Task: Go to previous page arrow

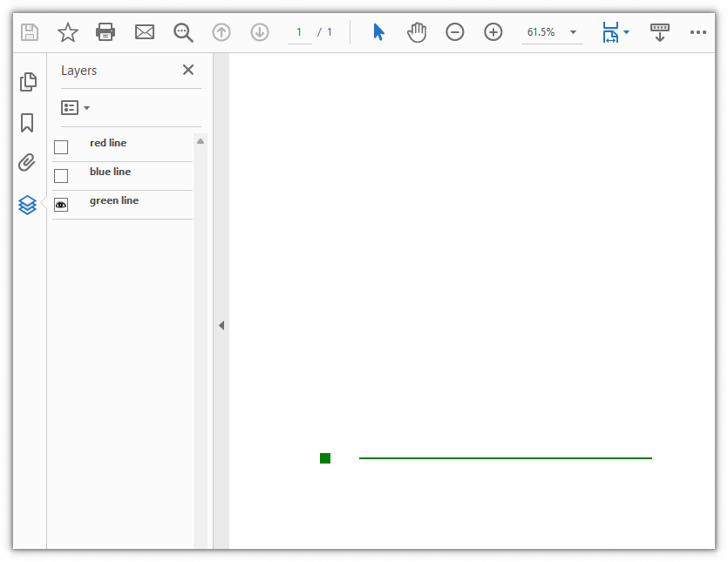Action: 221,32
